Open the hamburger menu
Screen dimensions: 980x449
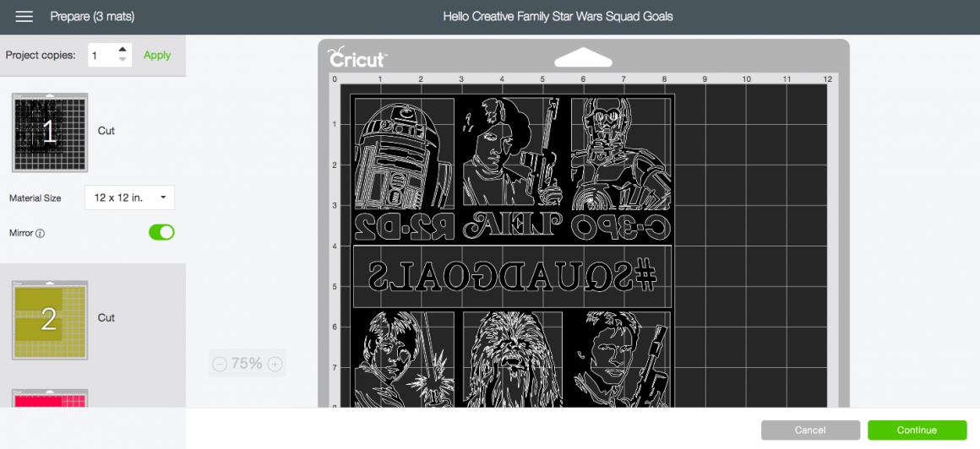(x=24, y=16)
